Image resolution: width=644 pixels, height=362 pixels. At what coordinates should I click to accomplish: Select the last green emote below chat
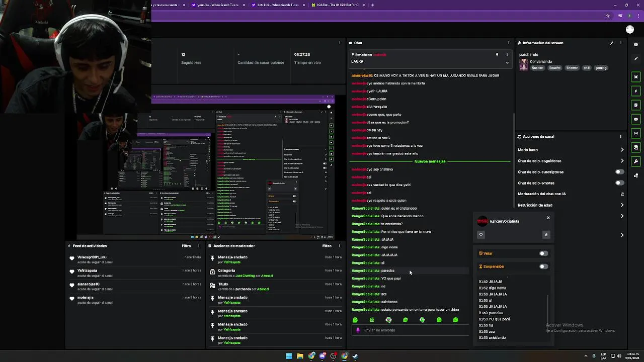coord(456,320)
